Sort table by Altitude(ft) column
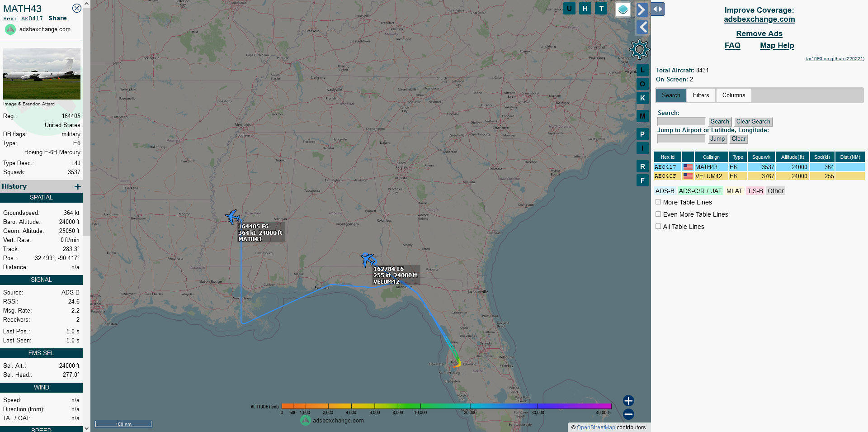The height and width of the screenshot is (432, 868). click(x=793, y=157)
